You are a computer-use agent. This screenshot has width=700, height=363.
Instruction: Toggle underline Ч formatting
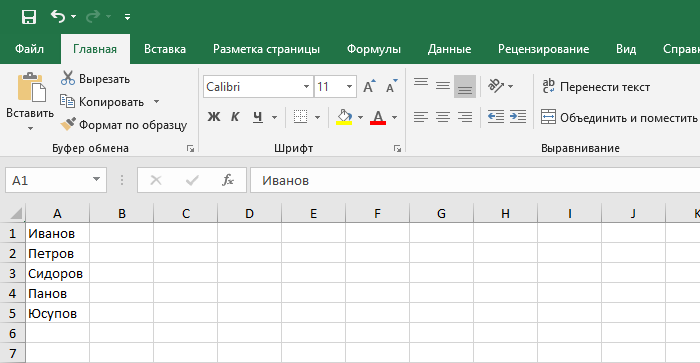point(258,117)
